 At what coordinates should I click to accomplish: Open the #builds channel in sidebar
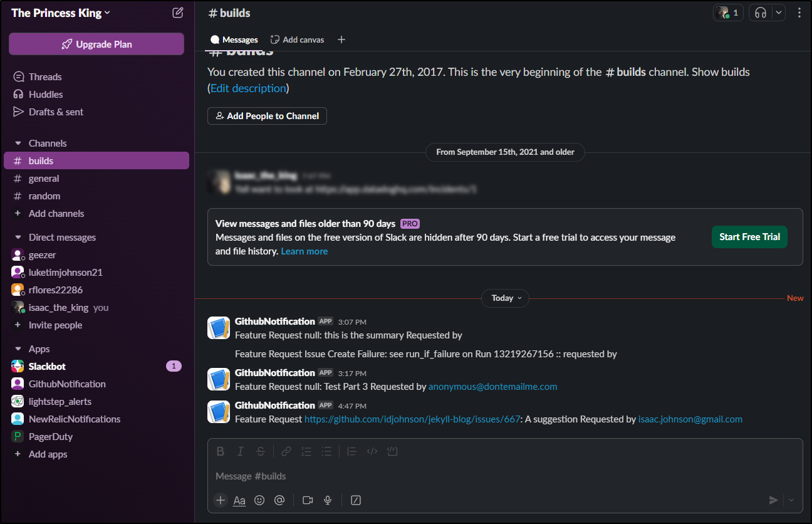(x=96, y=160)
